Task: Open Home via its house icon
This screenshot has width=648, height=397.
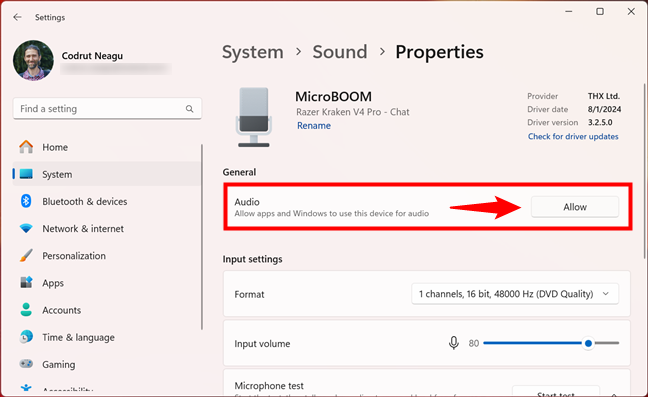Action: [26, 147]
